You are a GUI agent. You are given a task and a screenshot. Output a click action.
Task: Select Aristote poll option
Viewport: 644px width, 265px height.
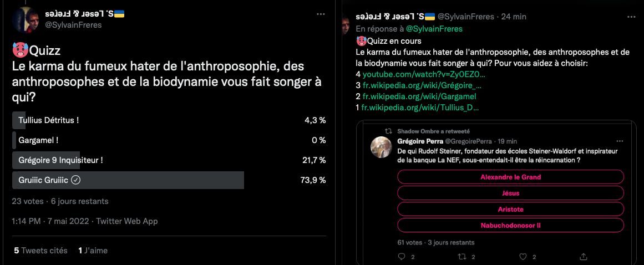tap(511, 210)
